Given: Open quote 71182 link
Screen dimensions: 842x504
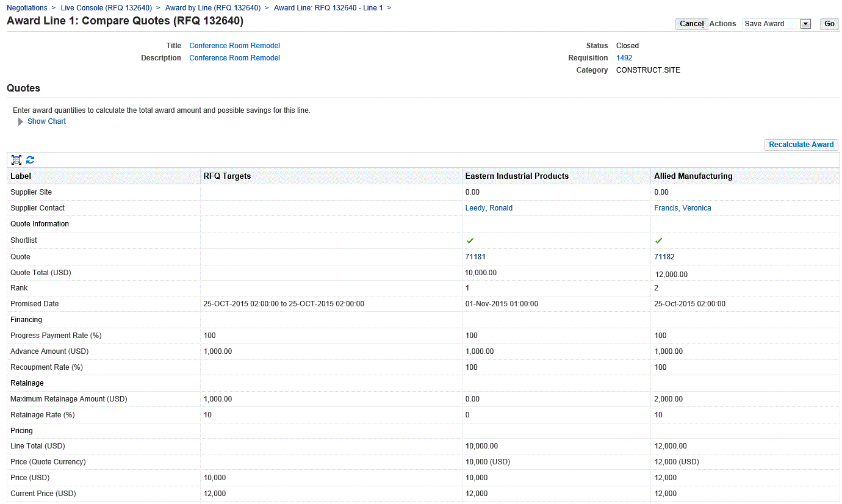Looking at the screenshot, I should [664, 257].
